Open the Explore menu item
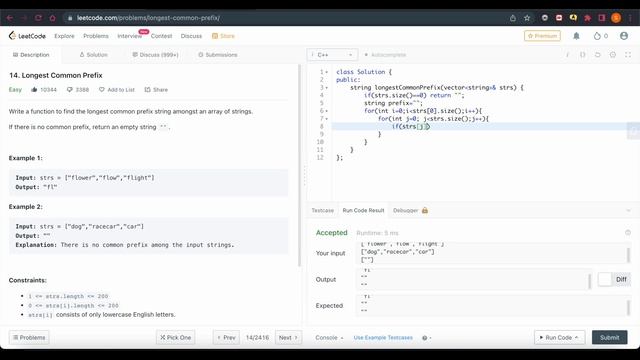The image size is (640, 360). point(64,36)
